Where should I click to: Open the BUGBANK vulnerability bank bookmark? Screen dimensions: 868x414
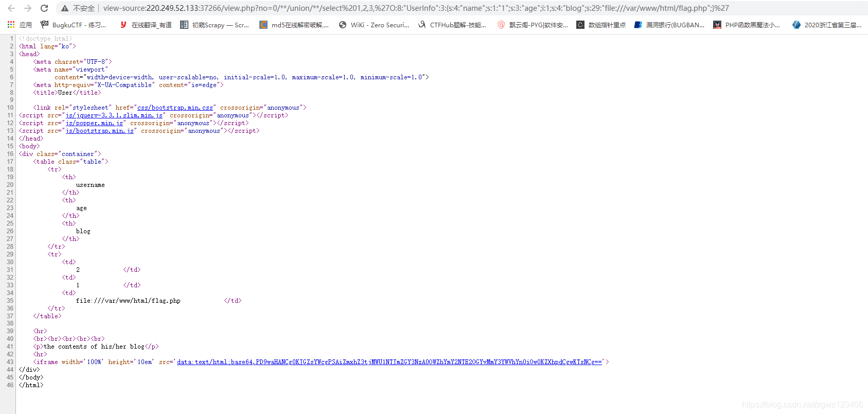pos(669,25)
